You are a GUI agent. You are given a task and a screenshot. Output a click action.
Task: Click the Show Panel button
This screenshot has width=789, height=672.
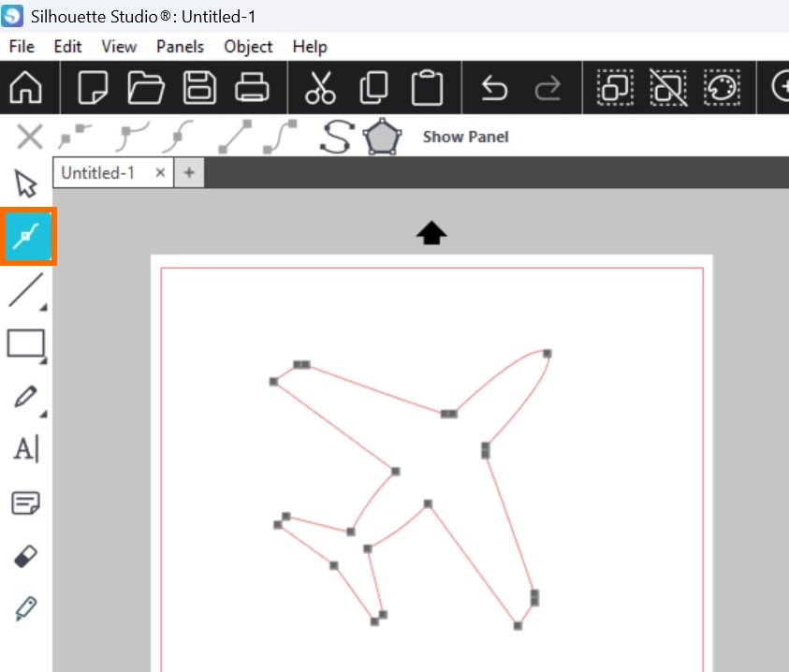[465, 137]
